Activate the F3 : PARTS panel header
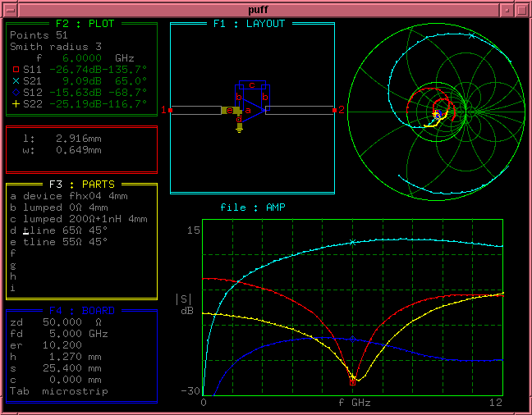532x415 pixels. click(82, 185)
